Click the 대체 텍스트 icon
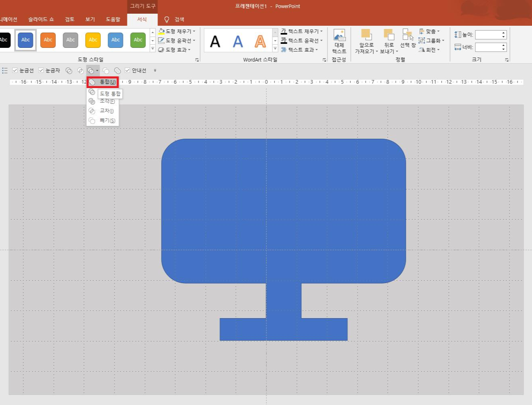This screenshot has height=405, width=532. [x=339, y=35]
